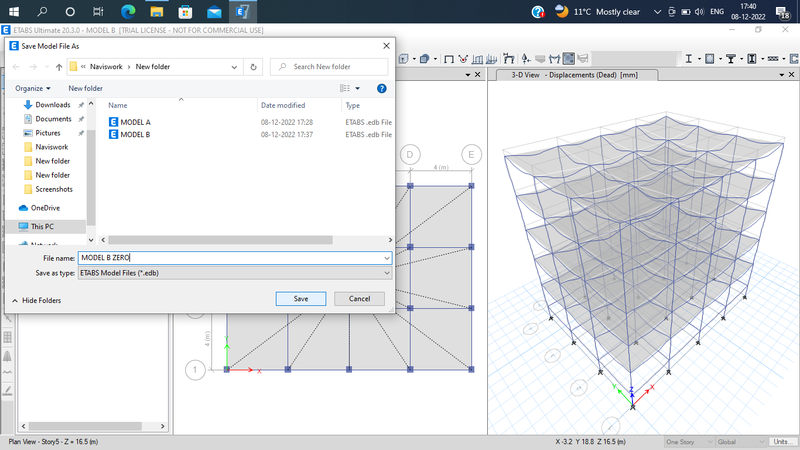Click the pencil icon on left toolbar
Viewport: 800px width, 450px height.
[8, 391]
